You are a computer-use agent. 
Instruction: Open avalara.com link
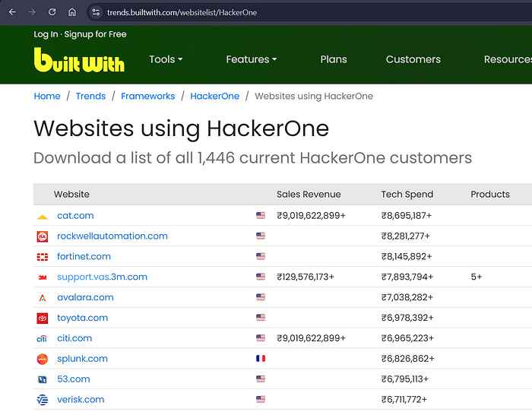85,297
